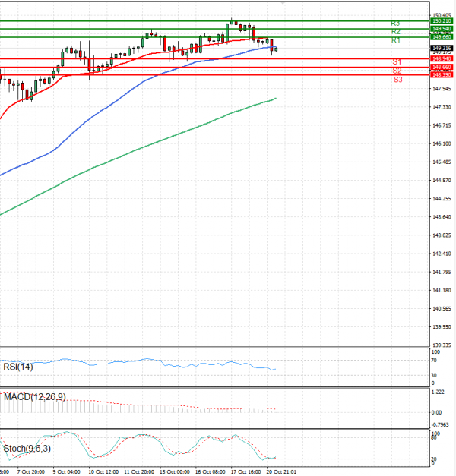Click the 20 Oct 21:01 time label

click(281, 472)
